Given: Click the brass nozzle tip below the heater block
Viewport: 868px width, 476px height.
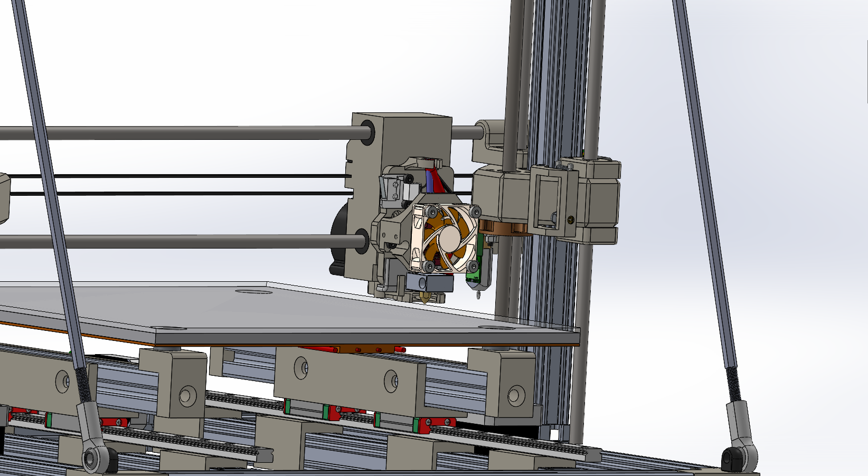Looking at the screenshot, I should pos(424,298).
